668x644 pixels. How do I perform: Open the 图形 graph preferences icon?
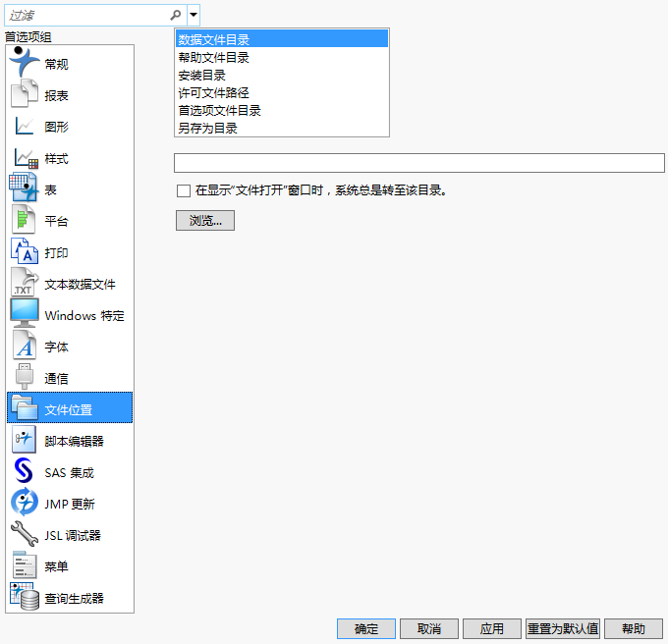click(x=25, y=126)
